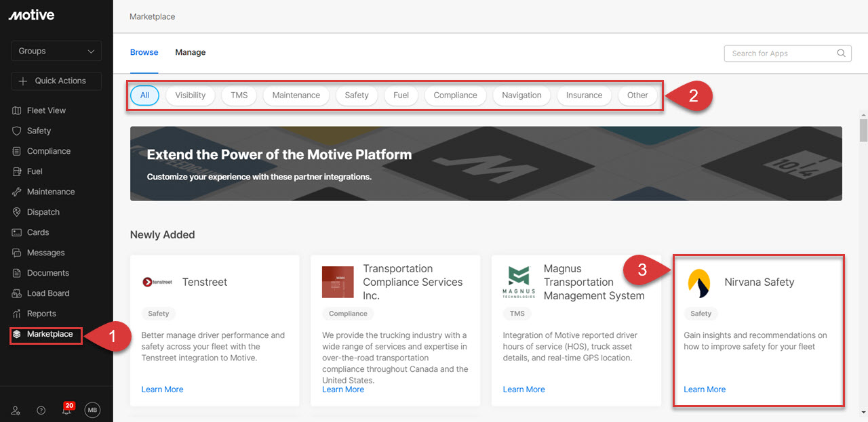Filter apps by Navigation
The width and height of the screenshot is (868, 422).
point(521,96)
